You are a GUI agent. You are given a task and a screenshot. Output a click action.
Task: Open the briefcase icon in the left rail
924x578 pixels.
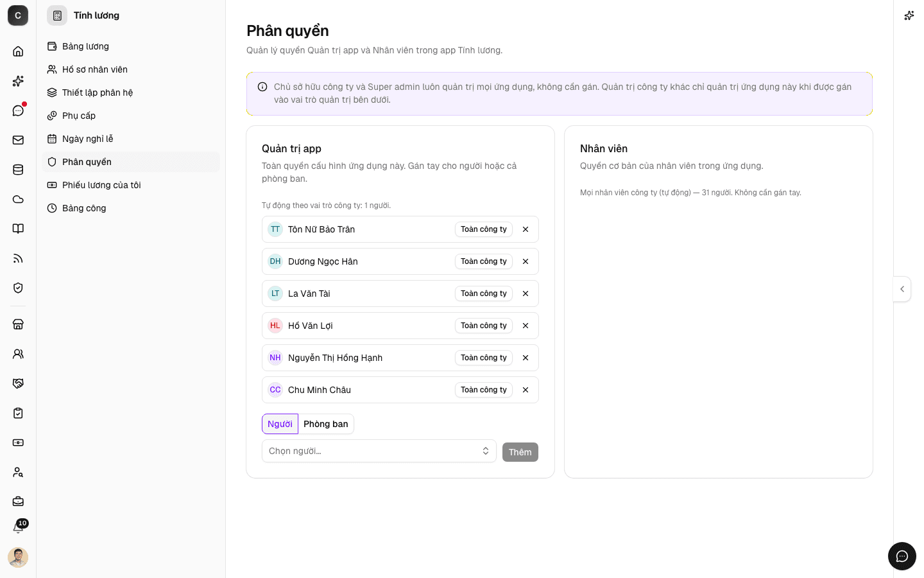(x=18, y=502)
